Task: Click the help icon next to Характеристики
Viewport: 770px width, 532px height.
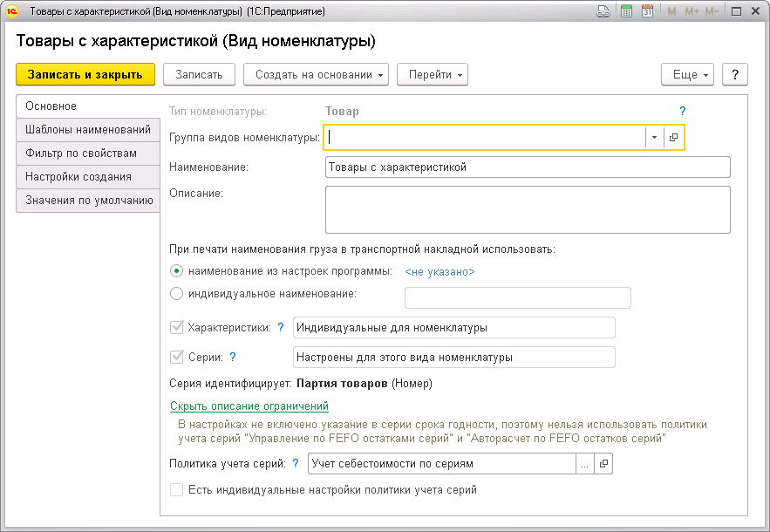Action: coord(281,328)
